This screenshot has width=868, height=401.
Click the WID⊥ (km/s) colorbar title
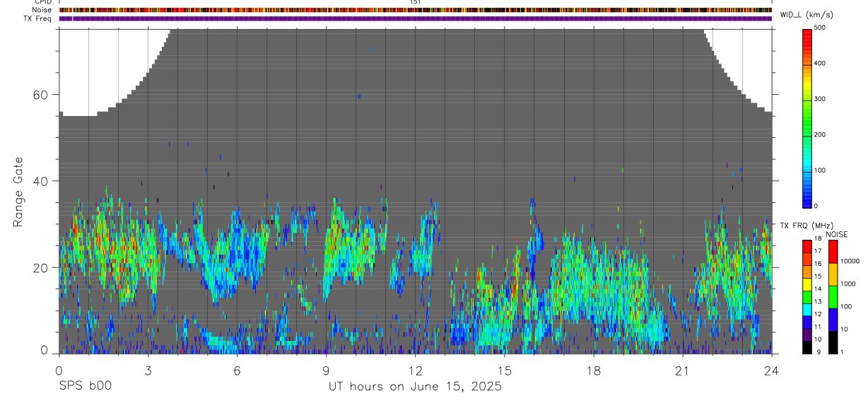[x=807, y=16]
